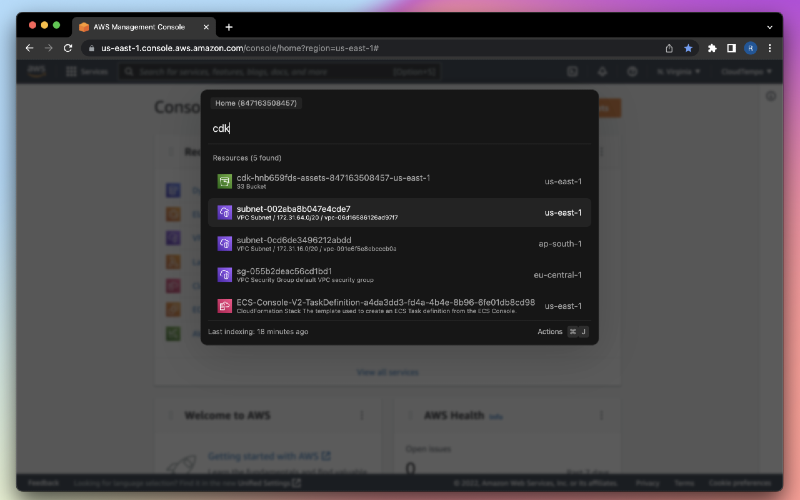The height and width of the screenshot is (500, 800).
Task: Open the Chrome profile avatar
Action: pos(750,48)
